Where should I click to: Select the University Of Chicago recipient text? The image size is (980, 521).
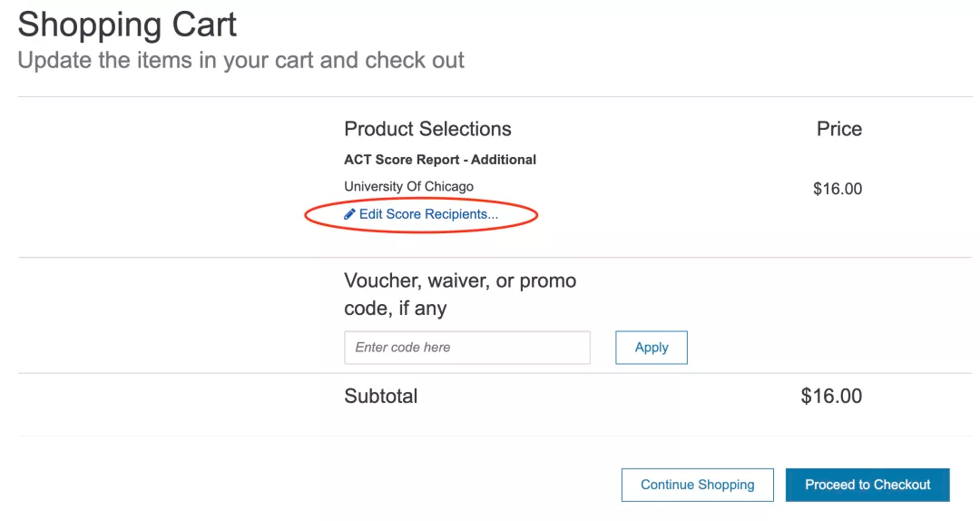pos(408,186)
